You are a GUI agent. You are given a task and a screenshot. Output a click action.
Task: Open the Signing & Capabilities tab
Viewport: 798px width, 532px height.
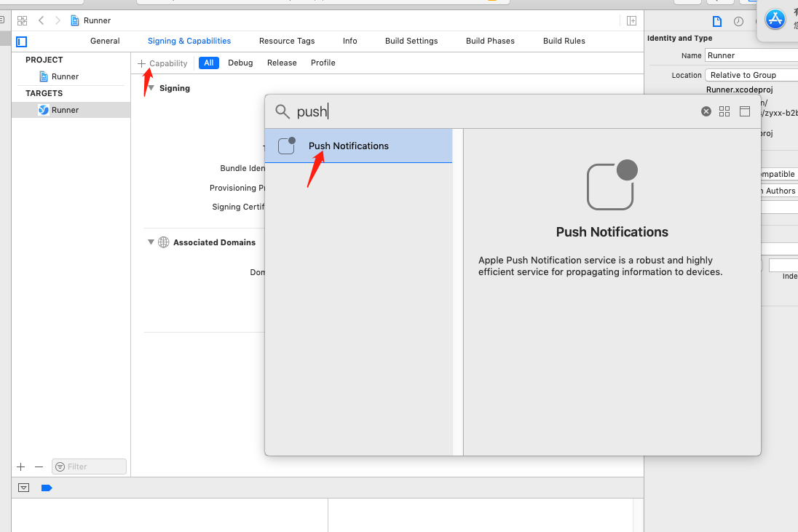[x=189, y=41]
